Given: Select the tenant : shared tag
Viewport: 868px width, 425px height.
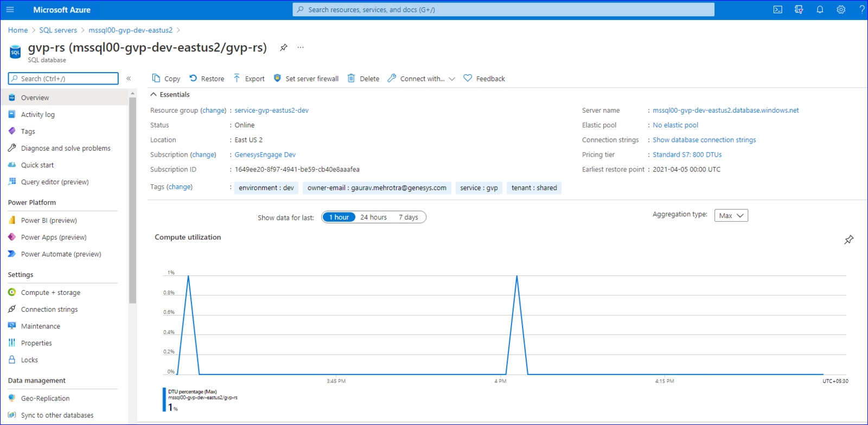Looking at the screenshot, I should (x=534, y=188).
